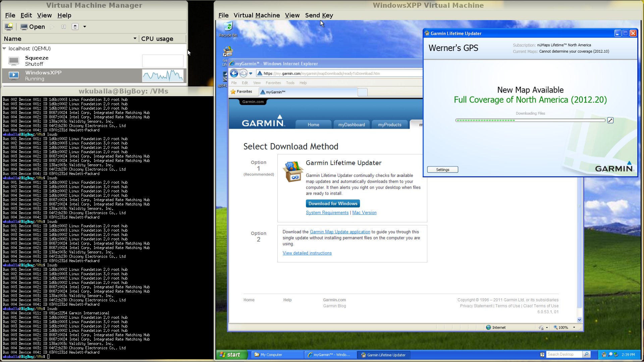The width and height of the screenshot is (644, 362).
Task: Switch to the myDashboard tab
Action: pyautogui.click(x=351, y=125)
